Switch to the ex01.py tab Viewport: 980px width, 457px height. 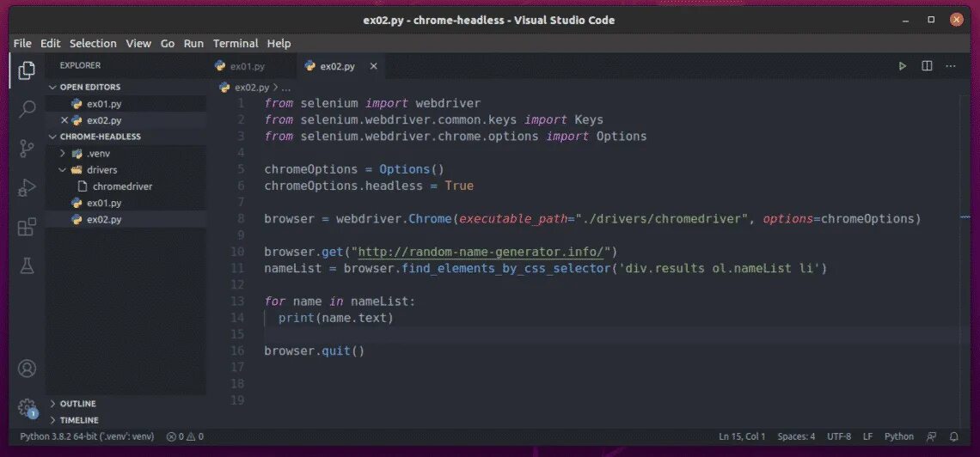248,66
